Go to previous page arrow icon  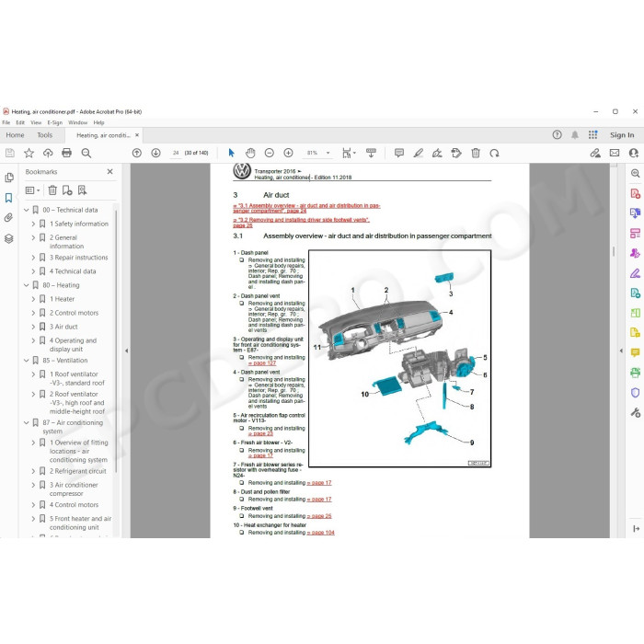point(137,154)
